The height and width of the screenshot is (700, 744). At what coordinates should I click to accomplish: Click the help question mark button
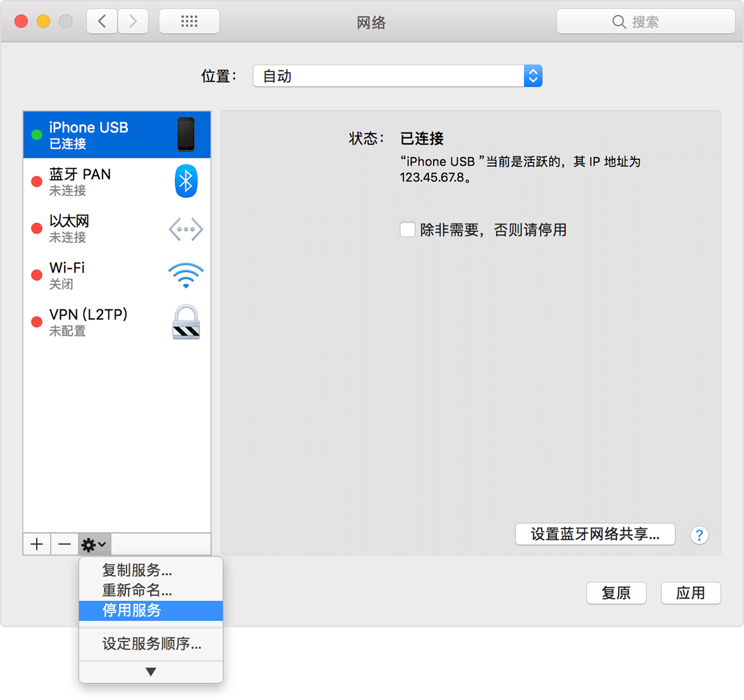click(x=699, y=535)
